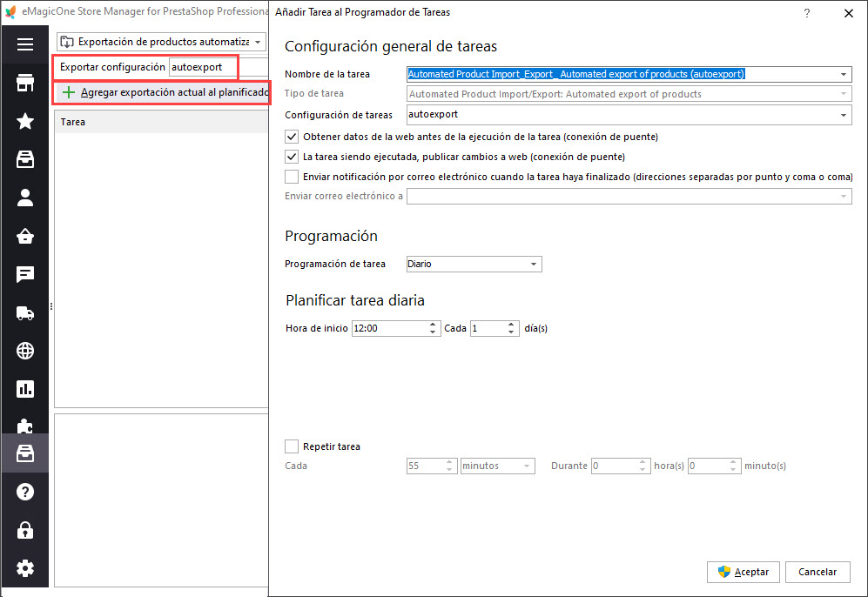
Task: Open 'Exportación de productos automatizada' dropdown
Action: (x=161, y=42)
